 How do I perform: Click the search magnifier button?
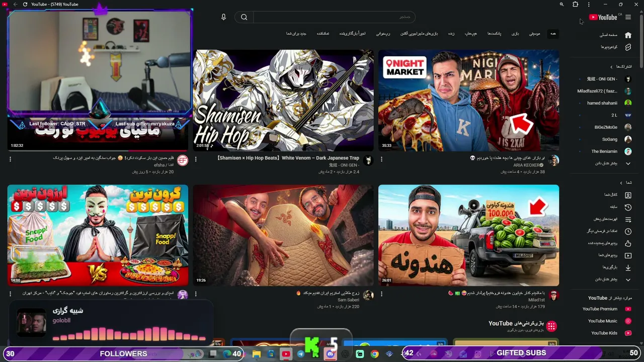click(x=244, y=17)
